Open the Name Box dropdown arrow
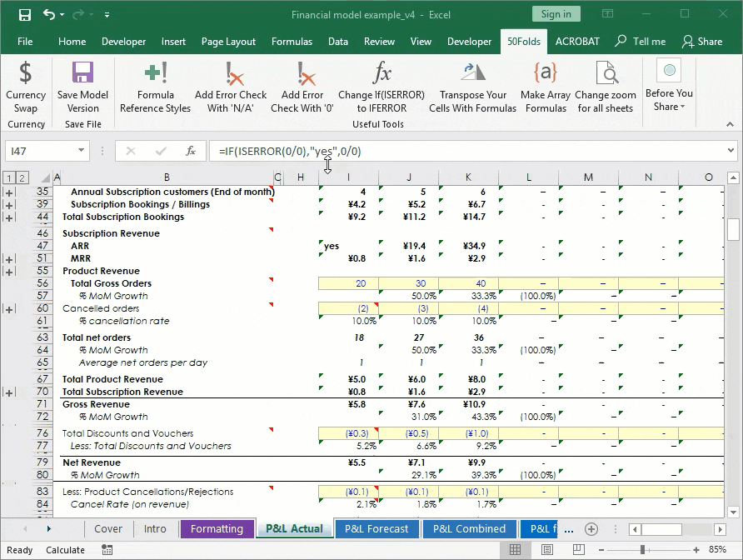 coord(81,151)
